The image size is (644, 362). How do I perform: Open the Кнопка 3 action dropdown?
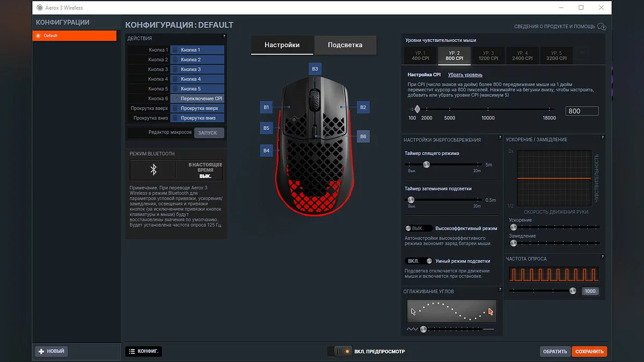pyautogui.click(x=197, y=69)
